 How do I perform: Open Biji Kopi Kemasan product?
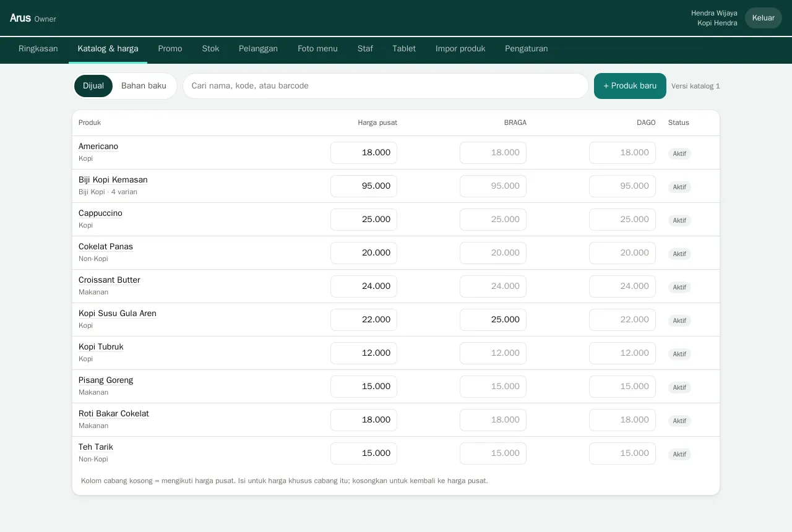coord(113,180)
